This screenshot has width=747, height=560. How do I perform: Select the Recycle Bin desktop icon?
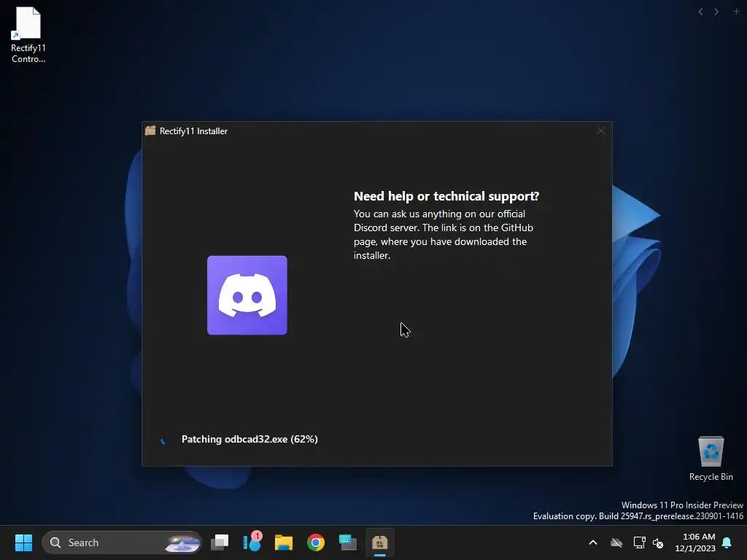point(711,459)
